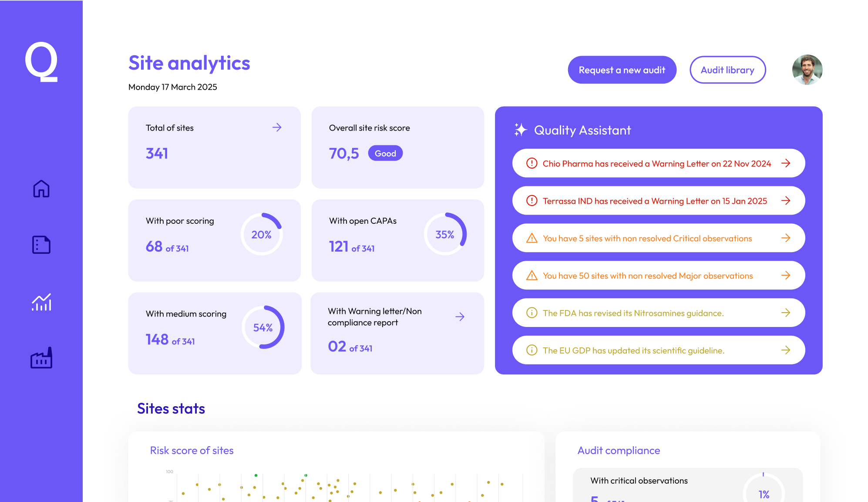This screenshot has height=502, width=868.
Task: Select the analytics chart sidebar icon
Action: [x=41, y=302]
